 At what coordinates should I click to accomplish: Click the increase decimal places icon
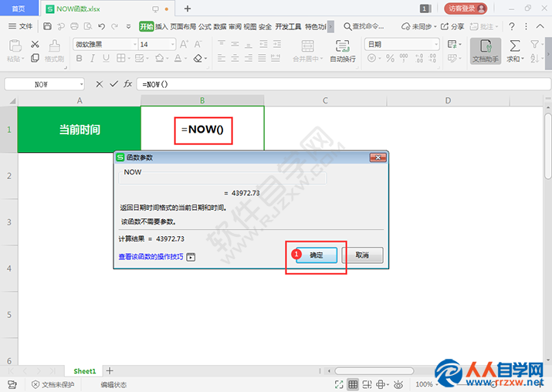[419, 58]
